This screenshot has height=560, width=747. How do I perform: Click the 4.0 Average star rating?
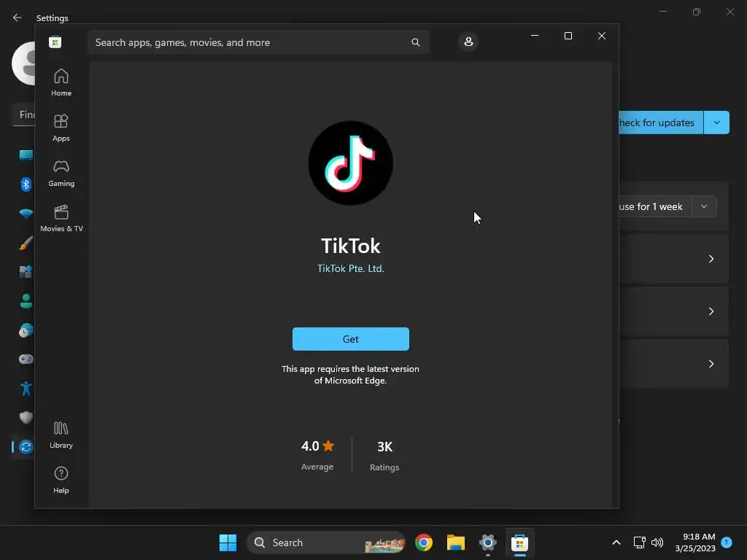pyautogui.click(x=317, y=455)
